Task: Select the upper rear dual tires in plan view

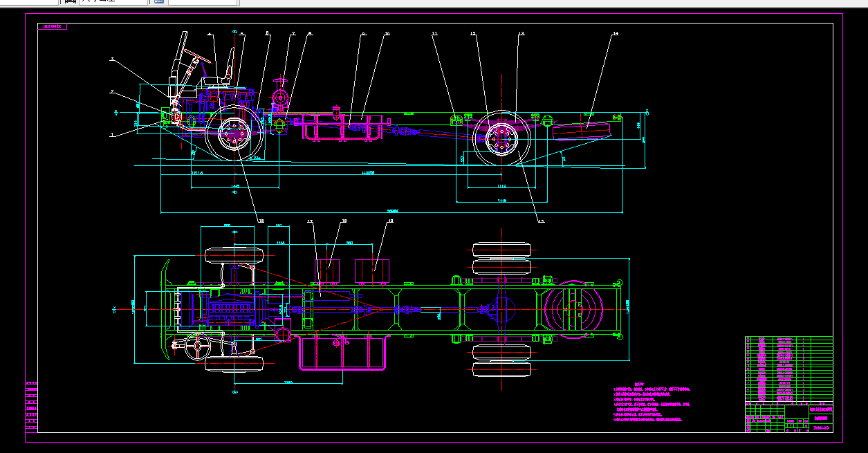Action: pyautogui.click(x=502, y=258)
